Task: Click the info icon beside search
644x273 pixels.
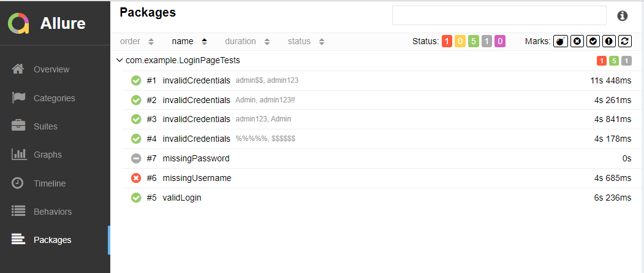Action: click(x=623, y=16)
